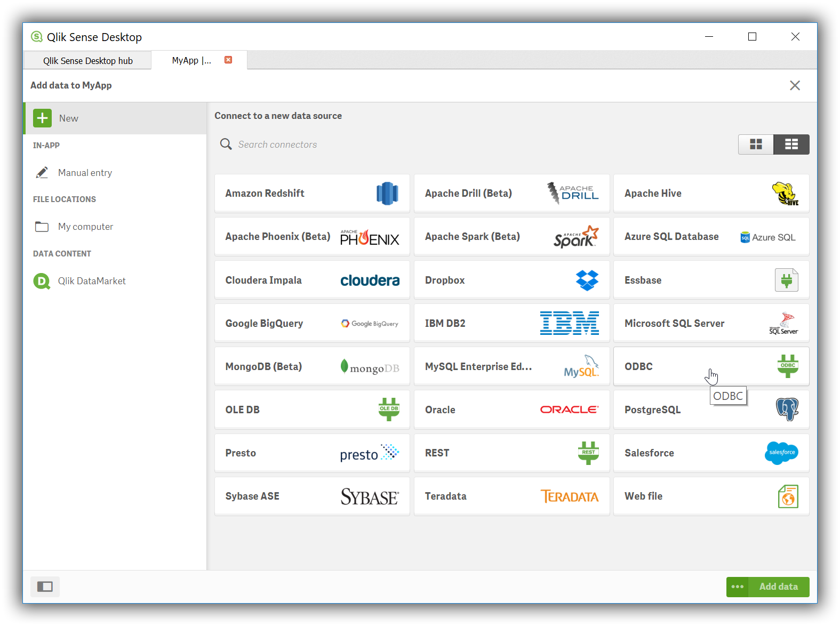
Task: Click the Web file globe icon
Action: click(x=788, y=496)
